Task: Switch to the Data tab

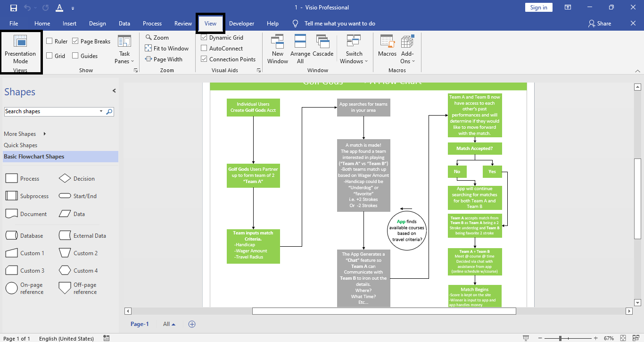Action: pos(124,24)
